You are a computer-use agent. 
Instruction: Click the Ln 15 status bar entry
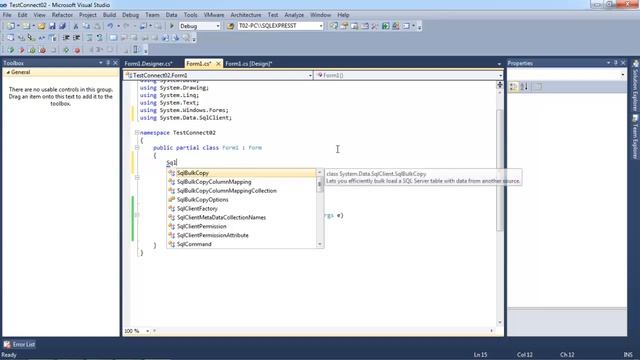click(480, 355)
